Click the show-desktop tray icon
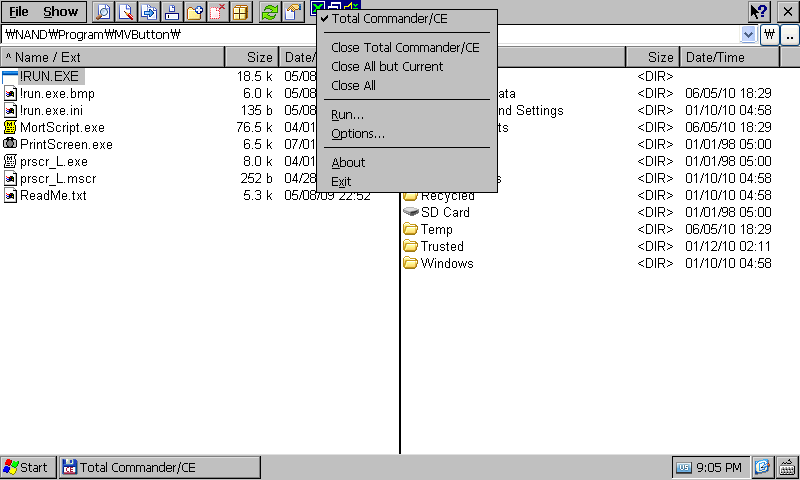The height and width of the screenshot is (480, 800). [762, 467]
